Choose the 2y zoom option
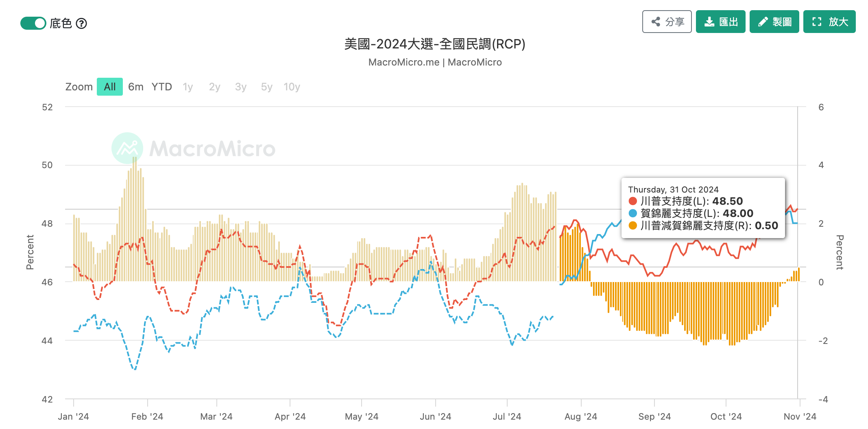This screenshot has width=868, height=429. coord(214,87)
